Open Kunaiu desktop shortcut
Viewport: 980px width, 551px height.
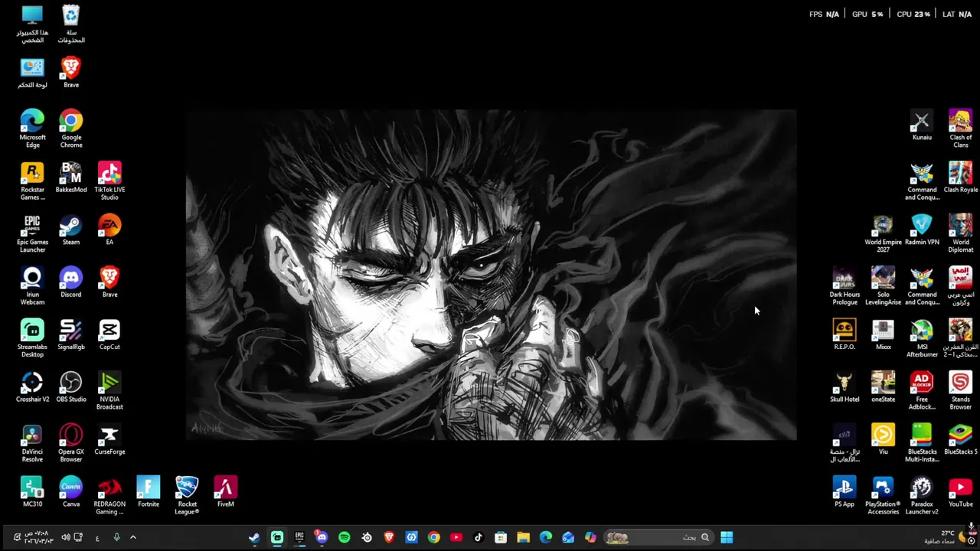pyautogui.click(x=922, y=125)
